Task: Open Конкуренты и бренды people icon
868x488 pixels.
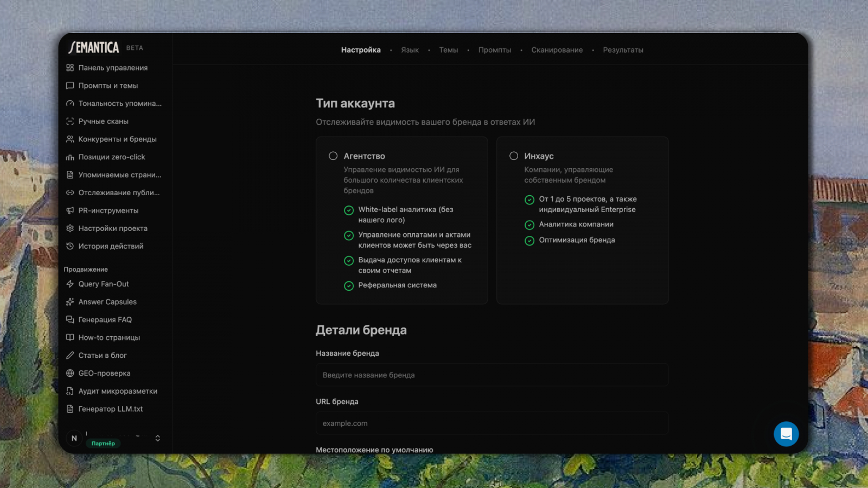Action: pos(70,139)
